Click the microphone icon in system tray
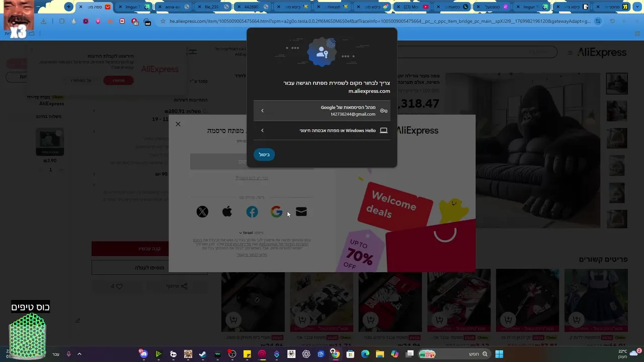Image resolution: width=644 pixels, height=362 pixels. [69, 354]
